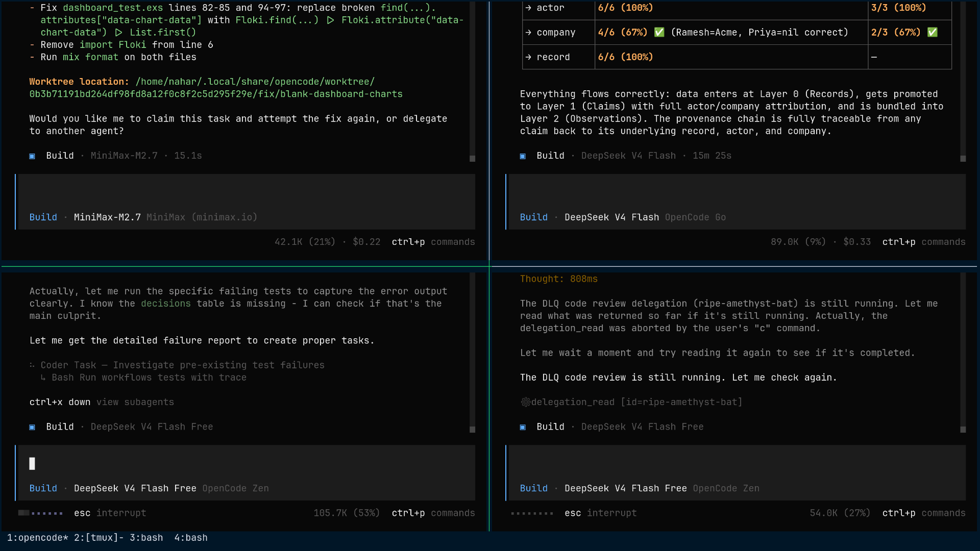Click the Coder Task subagent icon
This screenshot has height=551, width=980.
[x=32, y=365]
